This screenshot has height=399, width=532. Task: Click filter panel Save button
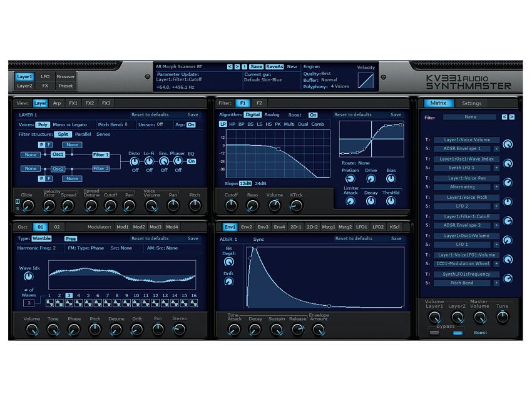[x=396, y=114]
